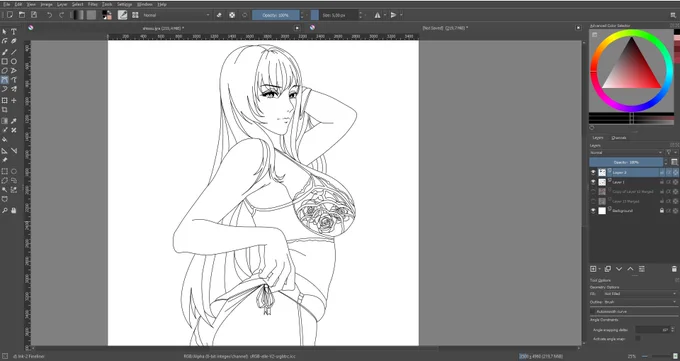680x361 pixels.
Task: Toggle vertical mirror mode
Action: pyautogui.click(x=393, y=15)
